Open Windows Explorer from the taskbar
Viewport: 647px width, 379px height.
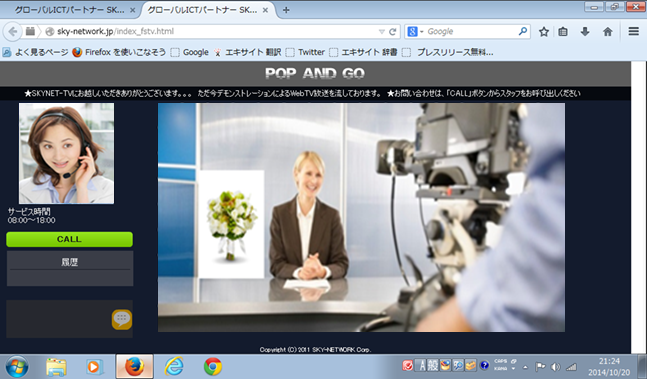56,366
